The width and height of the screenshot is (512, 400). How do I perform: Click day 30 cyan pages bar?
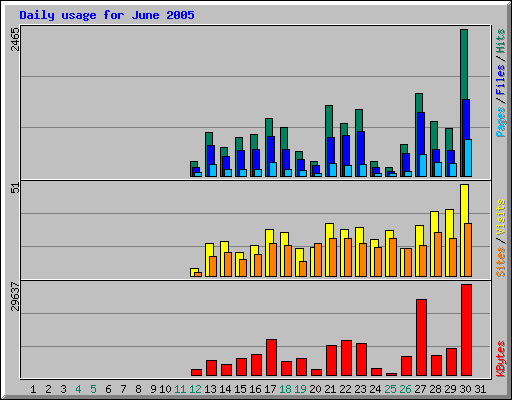(x=468, y=158)
